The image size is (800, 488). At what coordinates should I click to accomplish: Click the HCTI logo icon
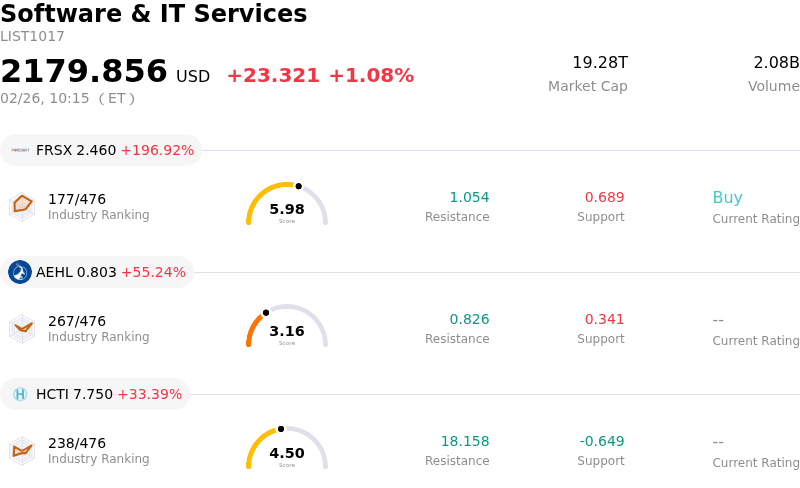coord(20,394)
